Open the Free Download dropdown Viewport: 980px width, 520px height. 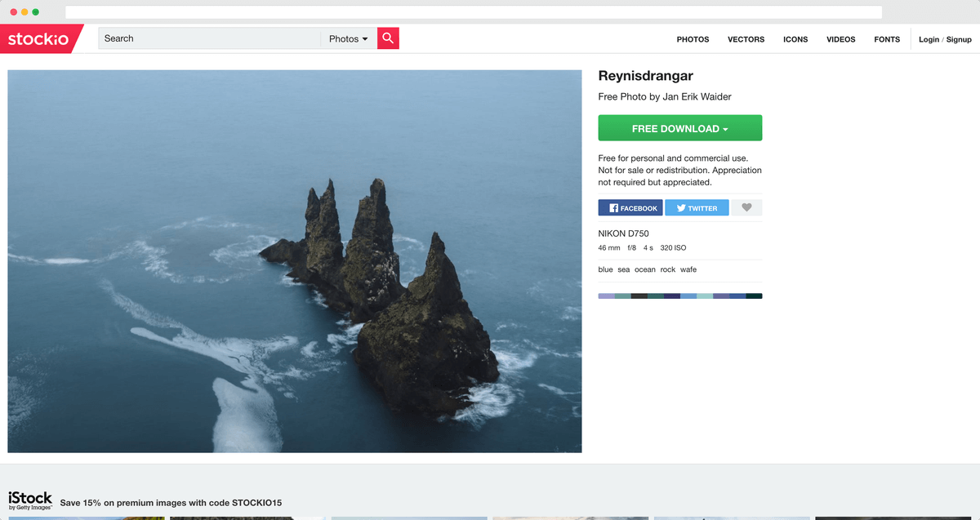(680, 128)
